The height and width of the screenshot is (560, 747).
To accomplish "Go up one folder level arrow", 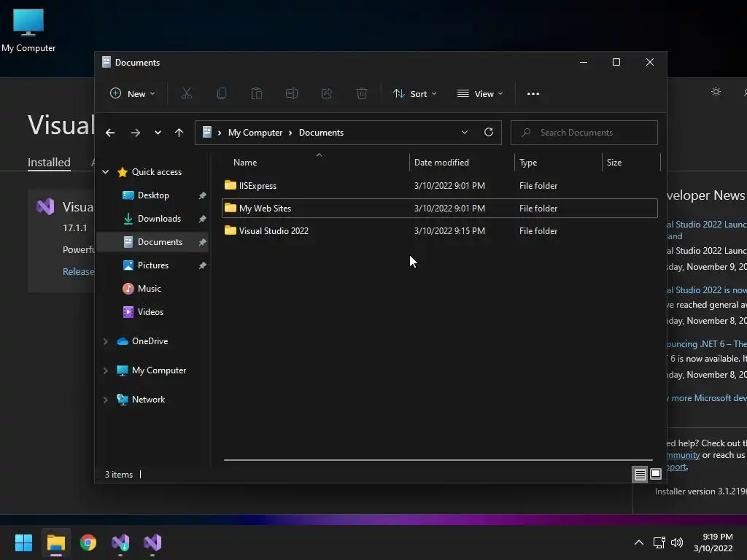I will point(179,133).
